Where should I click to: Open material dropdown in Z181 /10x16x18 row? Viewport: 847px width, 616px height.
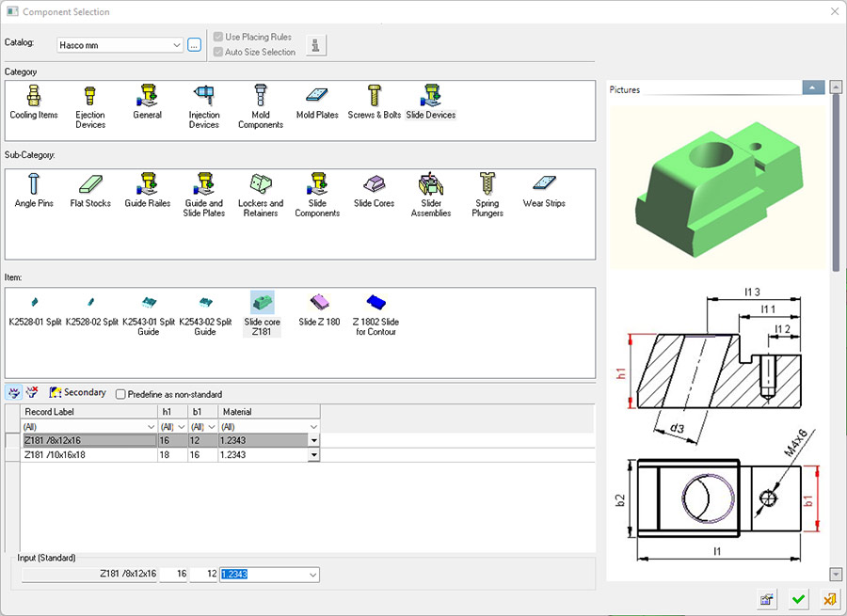pyautogui.click(x=313, y=455)
